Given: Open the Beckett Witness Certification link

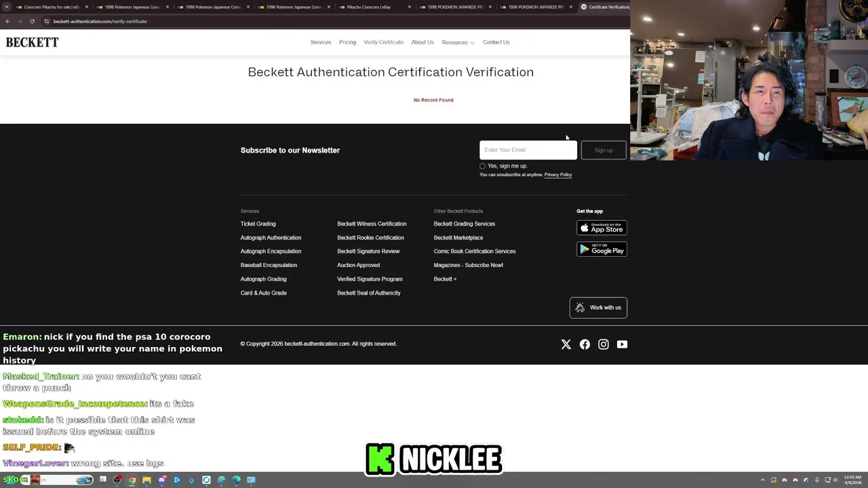Looking at the screenshot, I should click(x=372, y=224).
